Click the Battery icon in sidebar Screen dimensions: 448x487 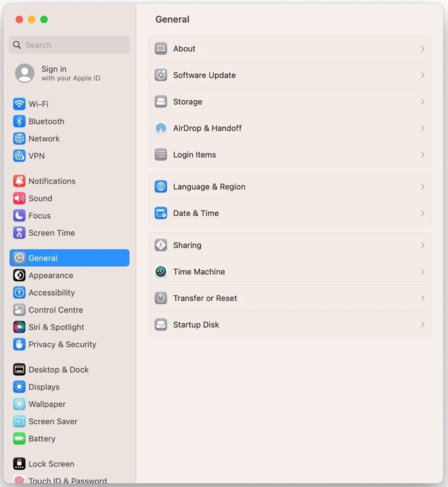pos(19,438)
